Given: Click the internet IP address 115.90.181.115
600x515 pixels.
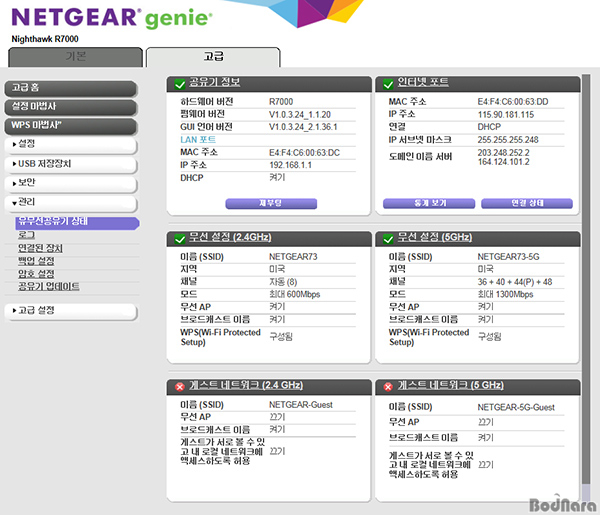Looking at the screenshot, I should (505, 114).
